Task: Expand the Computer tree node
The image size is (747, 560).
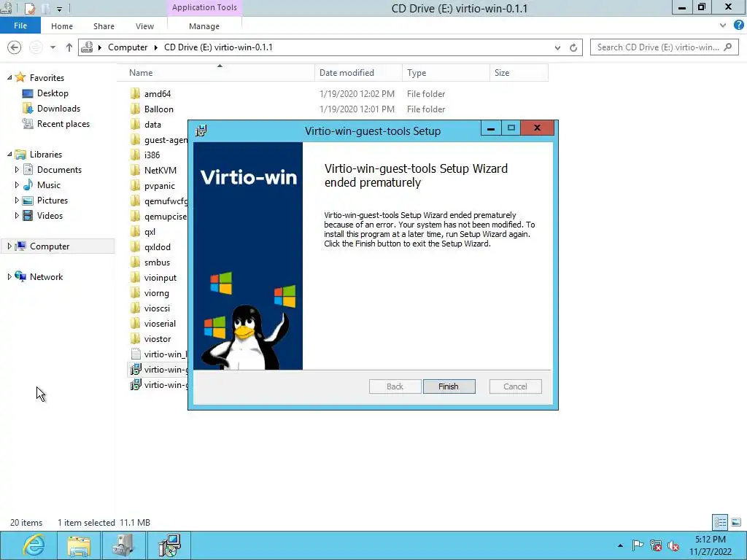Action: pyautogui.click(x=9, y=246)
